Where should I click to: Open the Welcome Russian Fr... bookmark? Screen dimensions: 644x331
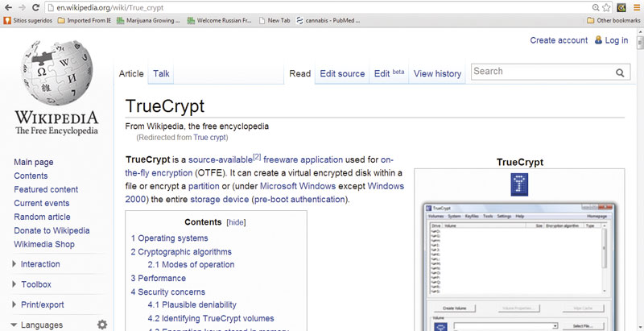[219, 20]
